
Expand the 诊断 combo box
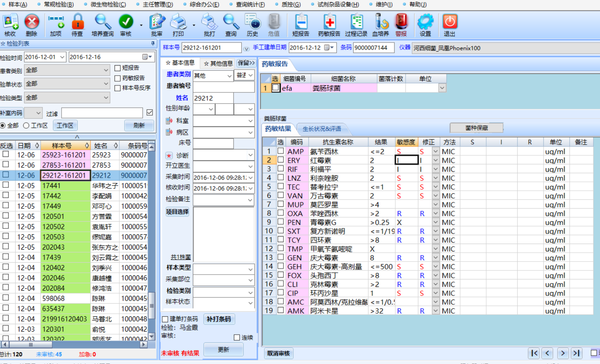(250, 155)
